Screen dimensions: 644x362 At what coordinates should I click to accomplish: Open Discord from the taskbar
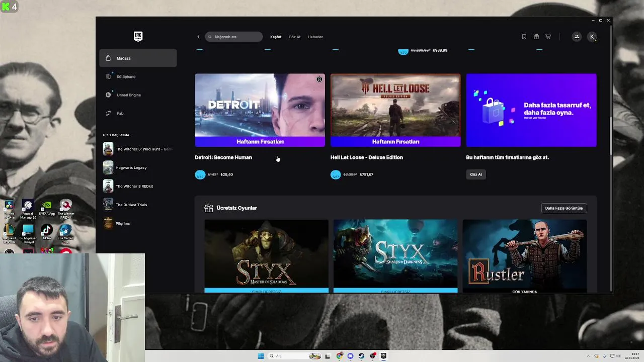(x=351, y=356)
